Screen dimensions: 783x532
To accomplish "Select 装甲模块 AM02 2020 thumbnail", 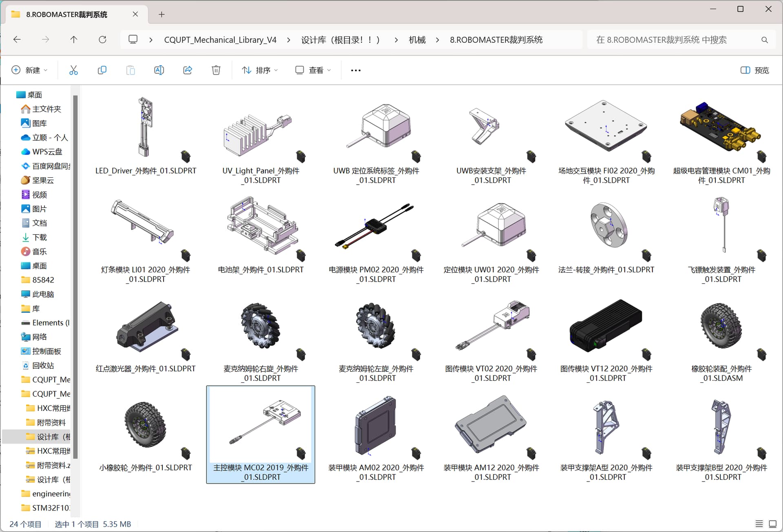I will (376, 426).
